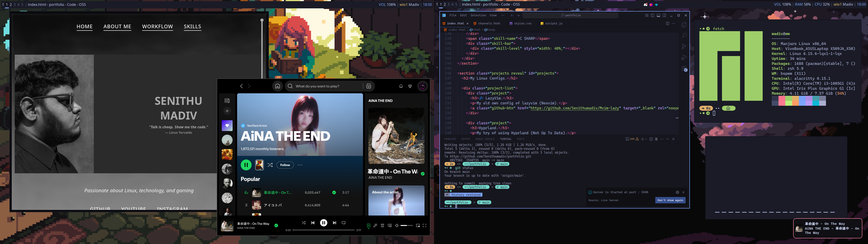This screenshot has height=244, width=868.
Task: Expand Your Library in Spotify sidebar
Action: pos(227,101)
